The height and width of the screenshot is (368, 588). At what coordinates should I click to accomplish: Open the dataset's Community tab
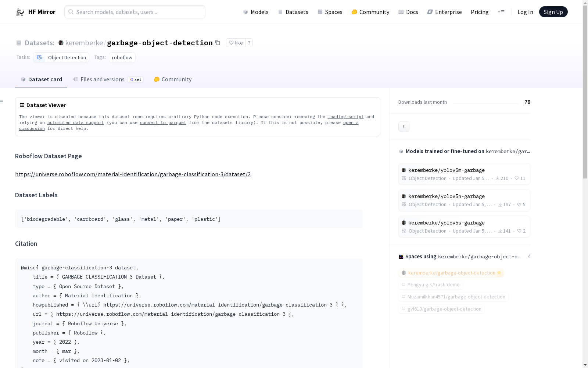click(172, 79)
